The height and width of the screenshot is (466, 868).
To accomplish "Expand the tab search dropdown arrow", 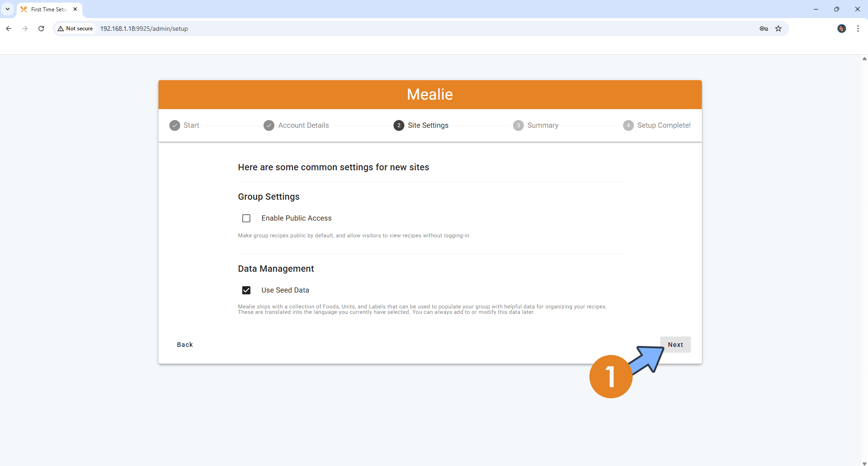I will point(8,9).
